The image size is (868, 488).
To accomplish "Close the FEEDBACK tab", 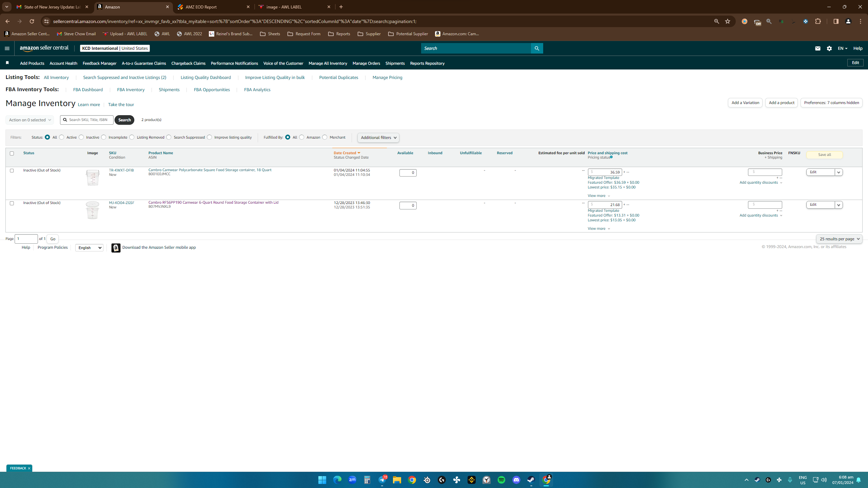I will (29, 468).
